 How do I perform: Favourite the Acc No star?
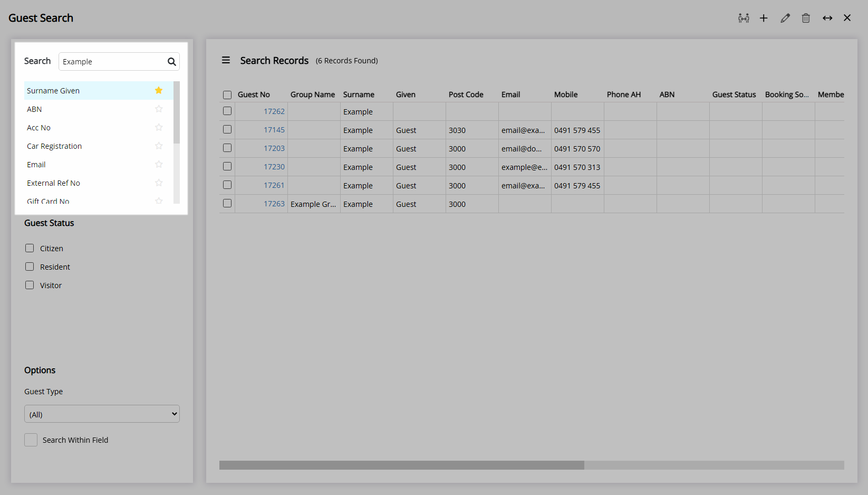159,127
